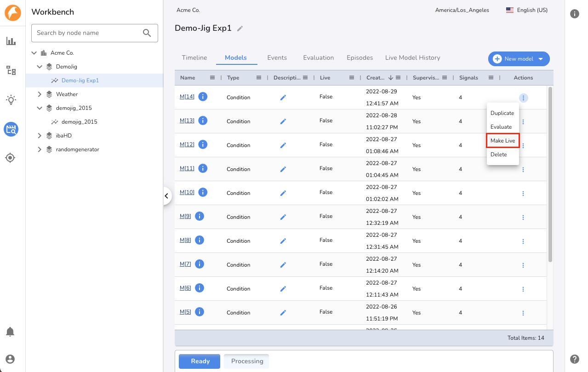588x372 pixels.
Task: Choose Delete from the actions menu
Action: tap(502, 155)
